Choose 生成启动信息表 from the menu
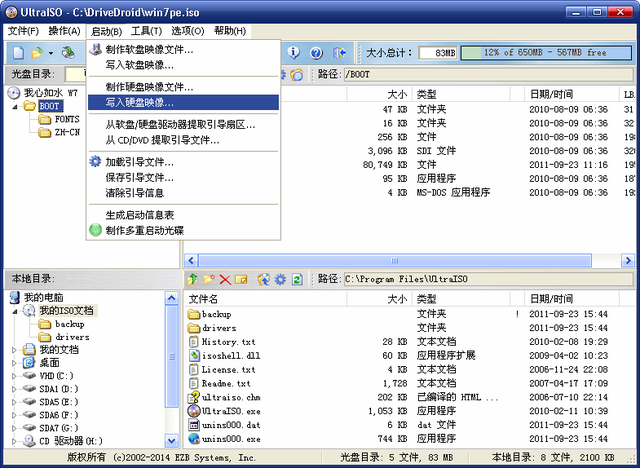The height and width of the screenshot is (468, 640). click(183, 215)
